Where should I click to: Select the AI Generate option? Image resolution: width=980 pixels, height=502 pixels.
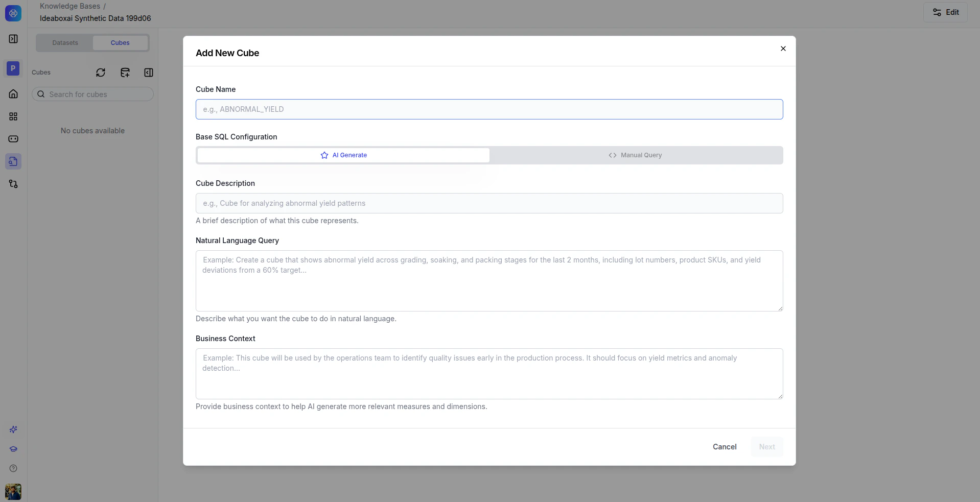click(343, 155)
